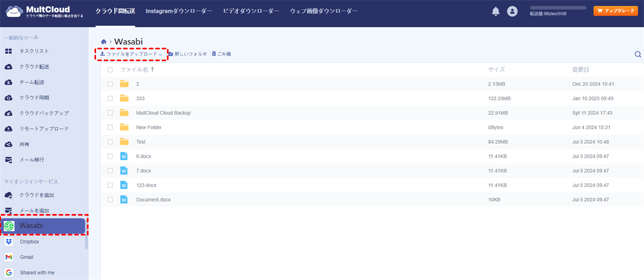Image resolution: width=644 pixels, height=280 pixels.
Task: Click the 7.docx file name
Action: tap(143, 171)
